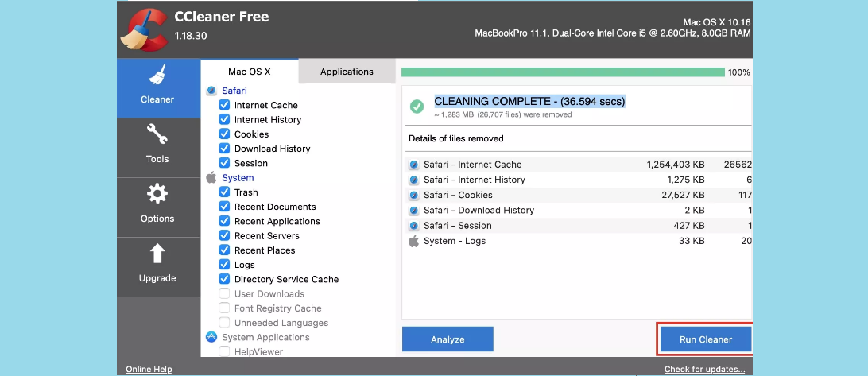This screenshot has height=376, width=868.
Task: Disable the Session checkbox
Action: 224,163
